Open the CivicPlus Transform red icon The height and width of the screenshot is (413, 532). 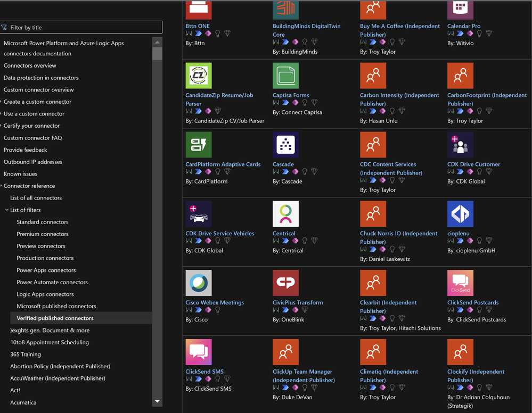click(285, 283)
